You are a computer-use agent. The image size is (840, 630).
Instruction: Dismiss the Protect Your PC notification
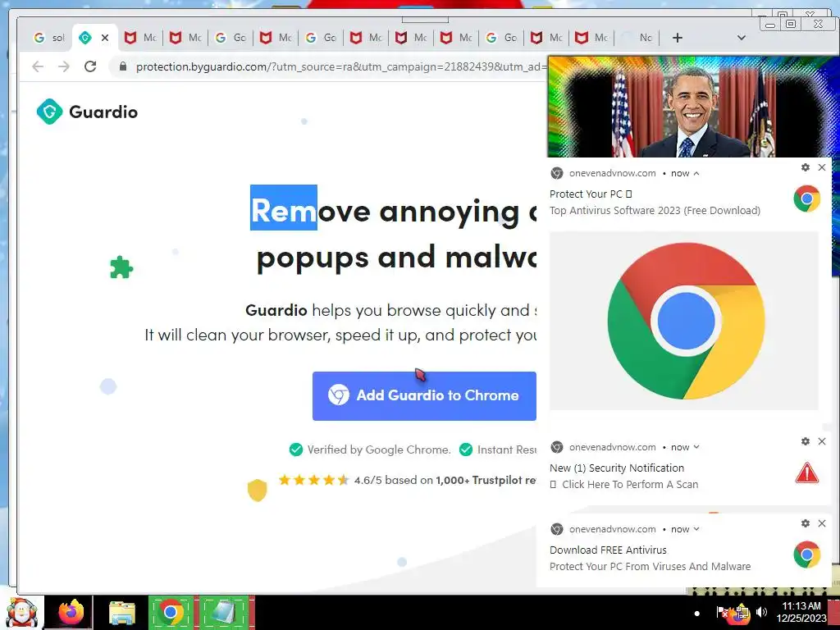[822, 167]
